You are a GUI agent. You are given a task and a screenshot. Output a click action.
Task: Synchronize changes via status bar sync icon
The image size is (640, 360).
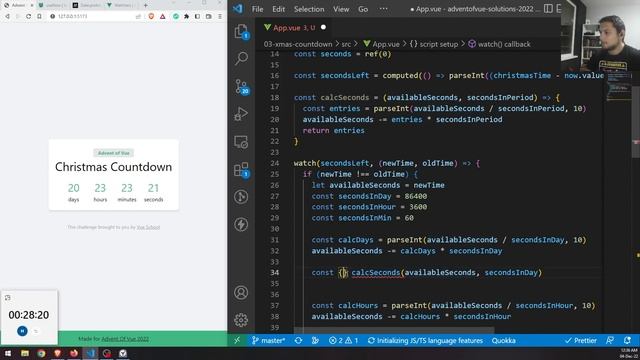298,340
